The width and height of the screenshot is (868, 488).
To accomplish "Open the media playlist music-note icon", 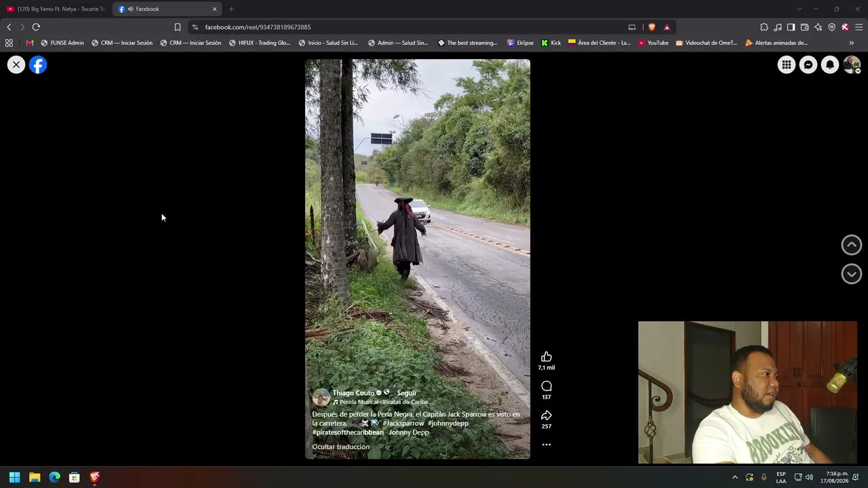I will tap(778, 27).
